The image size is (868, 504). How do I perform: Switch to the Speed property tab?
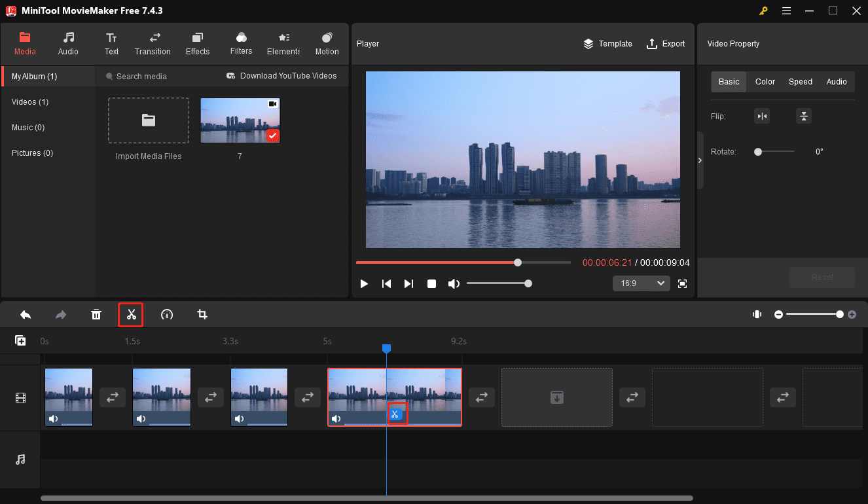click(801, 82)
